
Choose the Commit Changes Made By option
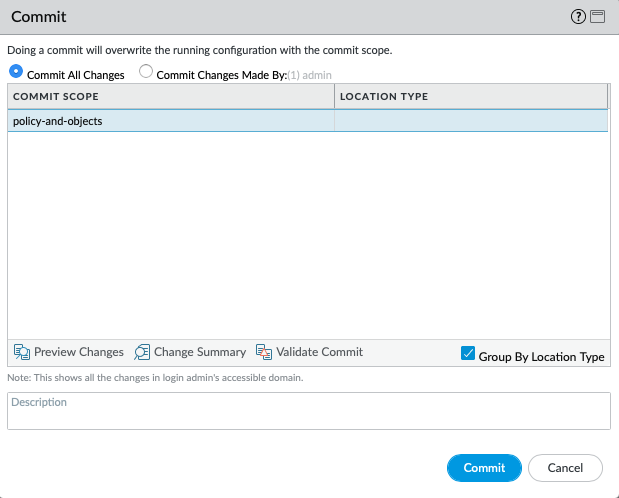click(146, 73)
